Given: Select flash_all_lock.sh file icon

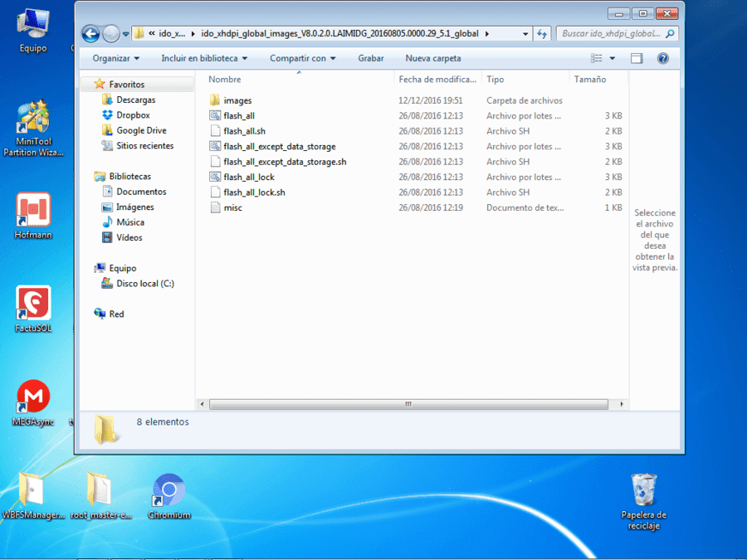Looking at the screenshot, I should (215, 192).
